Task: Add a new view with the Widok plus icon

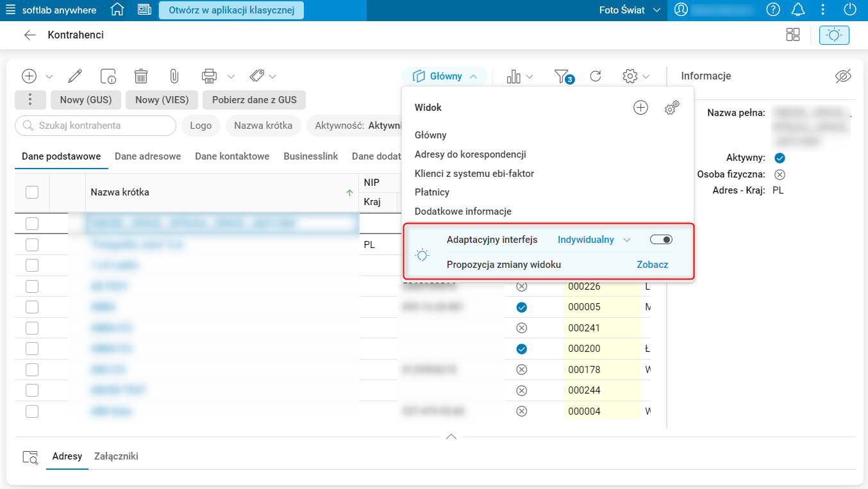Action: pyautogui.click(x=640, y=108)
